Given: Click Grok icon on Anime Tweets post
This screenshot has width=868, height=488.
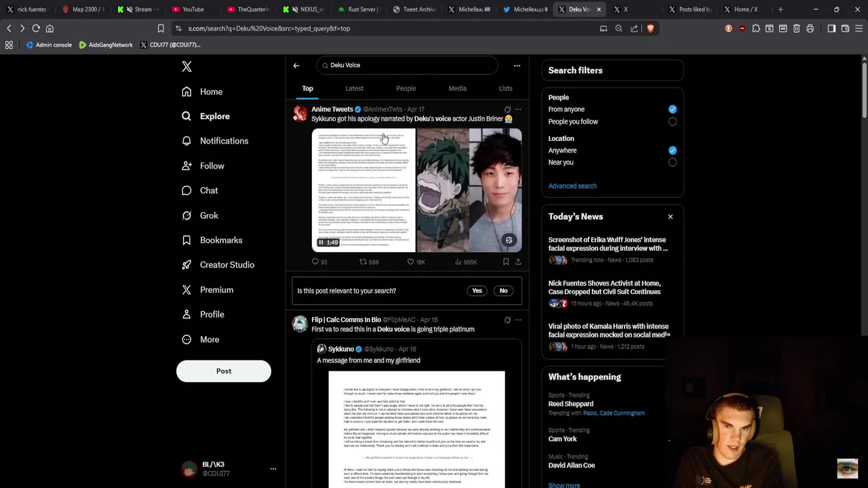Looking at the screenshot, I should click(507, 109).
